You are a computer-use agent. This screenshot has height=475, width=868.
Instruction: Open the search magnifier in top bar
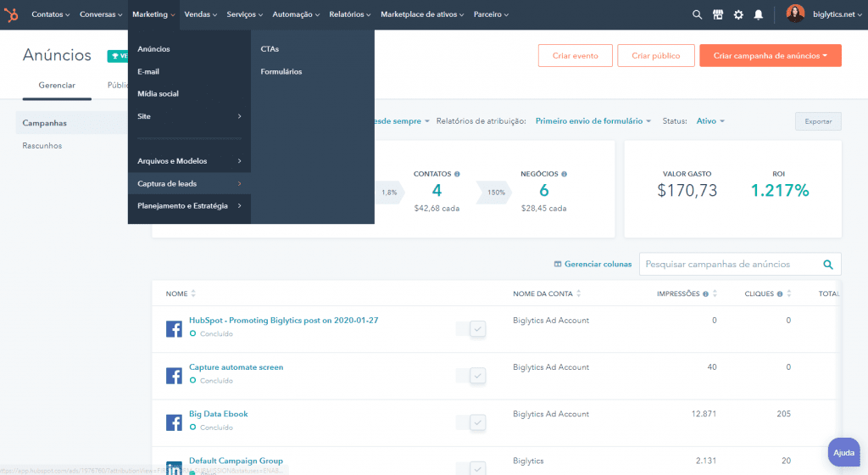[697, 14]
